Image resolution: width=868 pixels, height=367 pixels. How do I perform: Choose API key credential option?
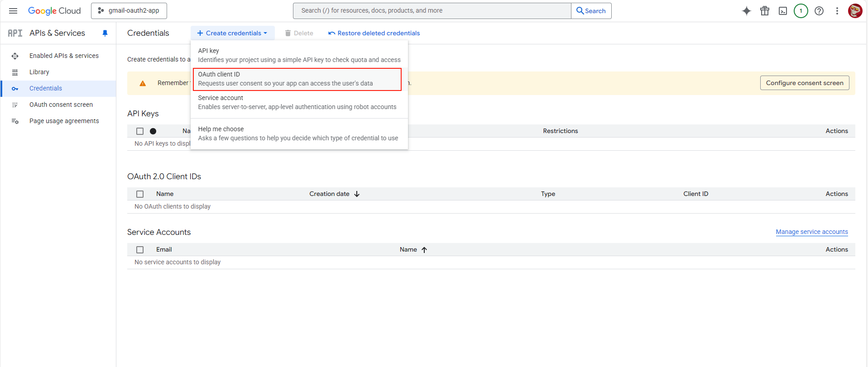[299, 55]
